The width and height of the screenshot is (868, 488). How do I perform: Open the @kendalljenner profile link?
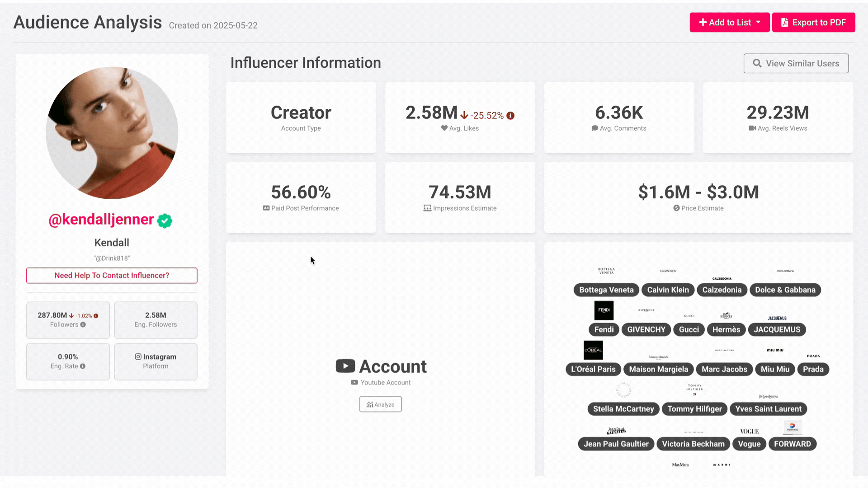101,220
